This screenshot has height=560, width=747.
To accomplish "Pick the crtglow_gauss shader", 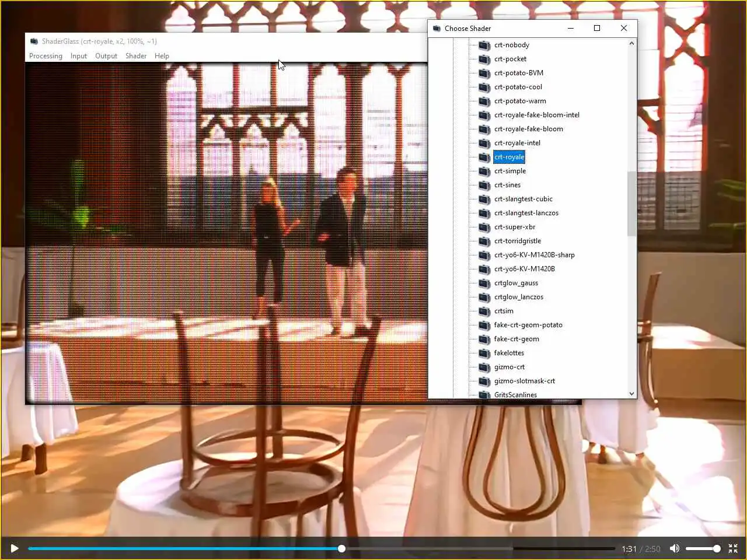I will (516, 283).
